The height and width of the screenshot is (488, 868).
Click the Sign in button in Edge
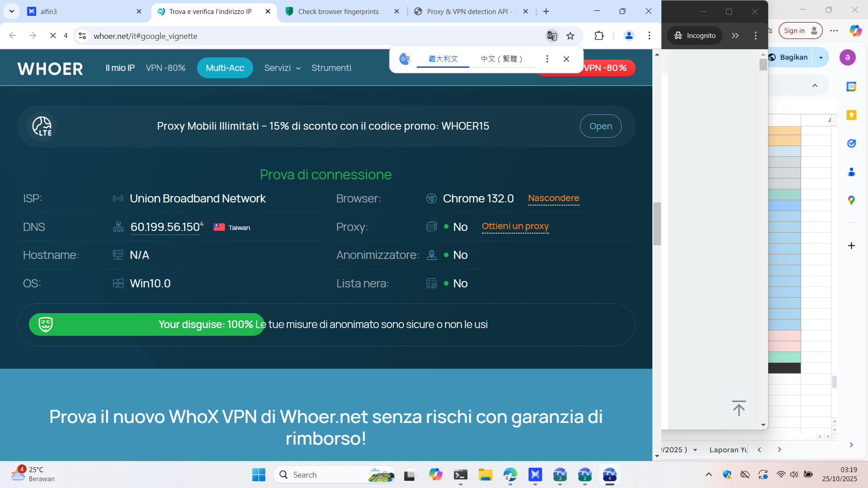(x=800, y=31)
